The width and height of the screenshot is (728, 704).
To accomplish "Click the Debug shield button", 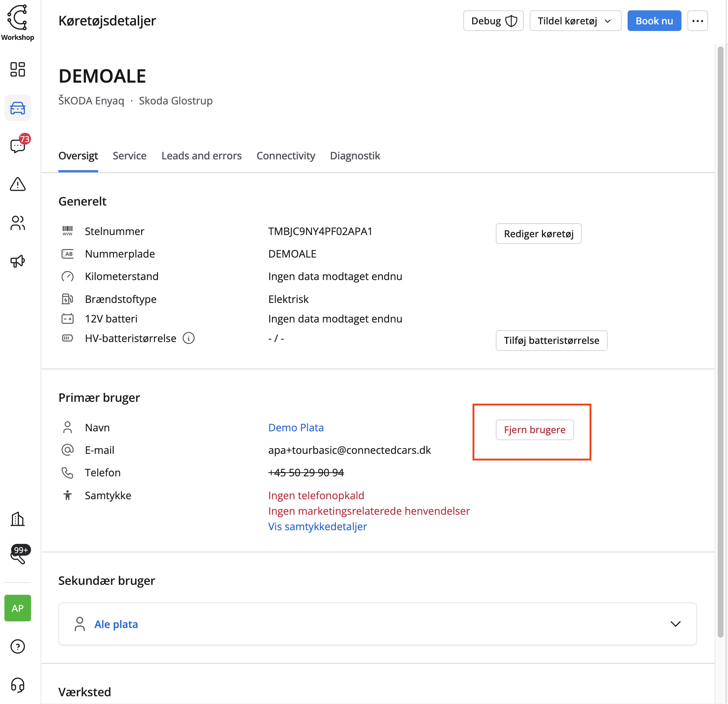I will (493, 21).
